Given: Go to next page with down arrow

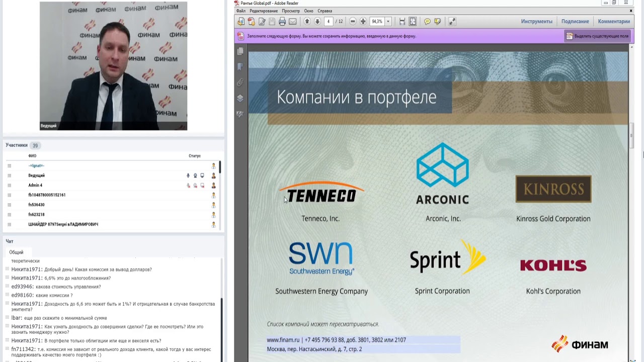Looking at the screenshot, I should tap(317, 22).
